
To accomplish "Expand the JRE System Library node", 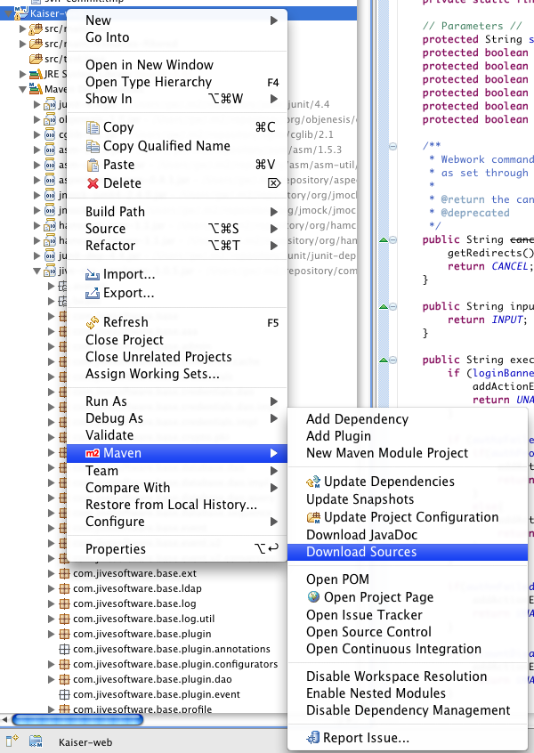I will (22, 74).
